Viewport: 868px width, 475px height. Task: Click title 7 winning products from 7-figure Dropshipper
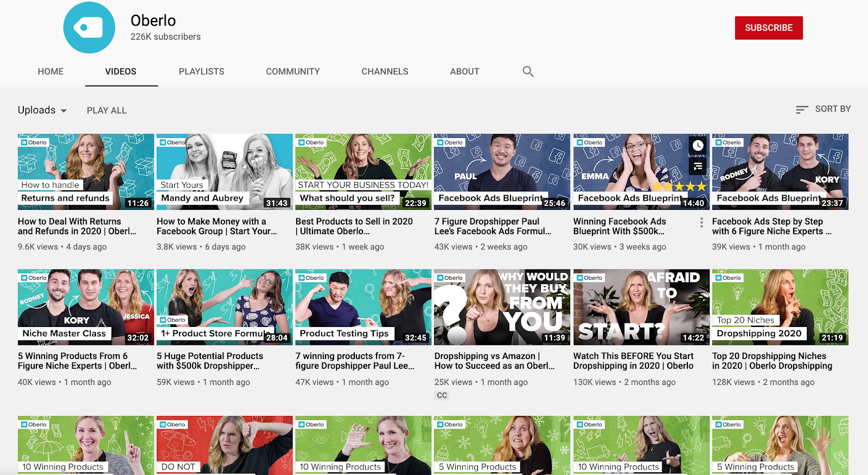355,361
